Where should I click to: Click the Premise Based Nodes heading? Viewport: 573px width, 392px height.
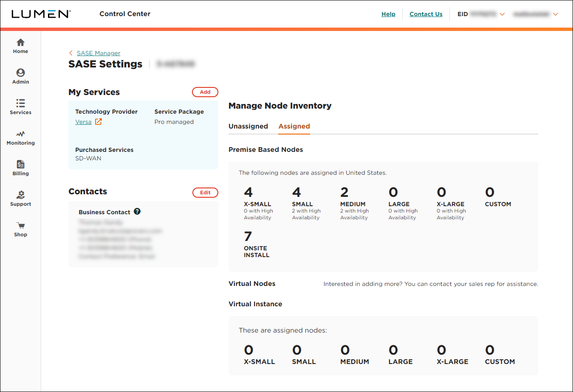point(266,150)
